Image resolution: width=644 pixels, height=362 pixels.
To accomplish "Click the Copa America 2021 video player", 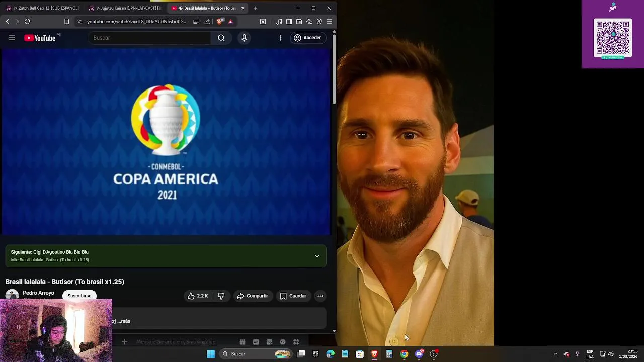I will click(166, 142).
